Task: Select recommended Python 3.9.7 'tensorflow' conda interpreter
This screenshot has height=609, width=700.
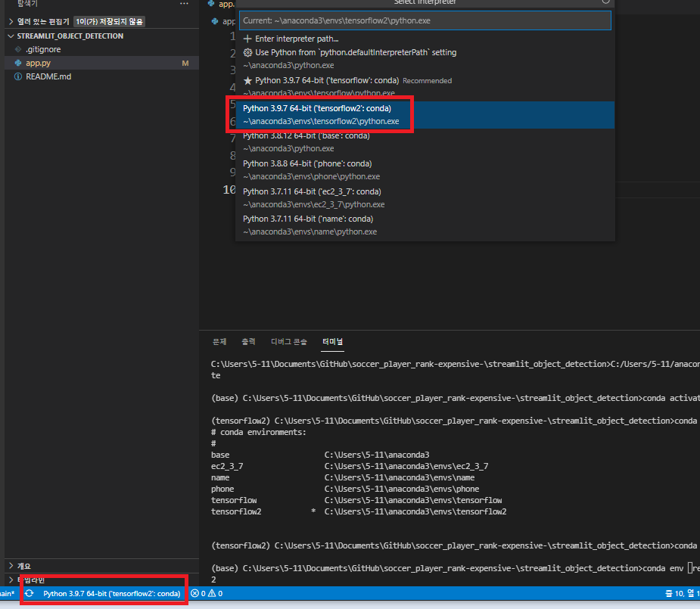Action: pos(425,86)
